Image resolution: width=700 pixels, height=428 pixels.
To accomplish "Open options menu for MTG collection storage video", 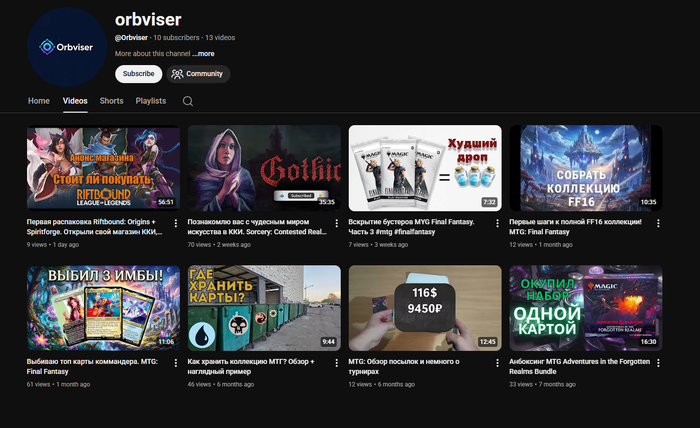I will point(336,363).
